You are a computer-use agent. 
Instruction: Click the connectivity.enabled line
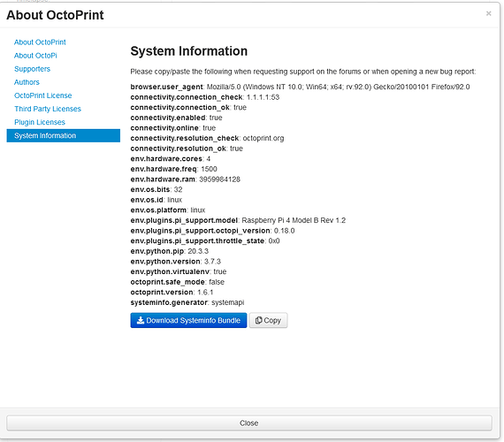click(176, 118)
